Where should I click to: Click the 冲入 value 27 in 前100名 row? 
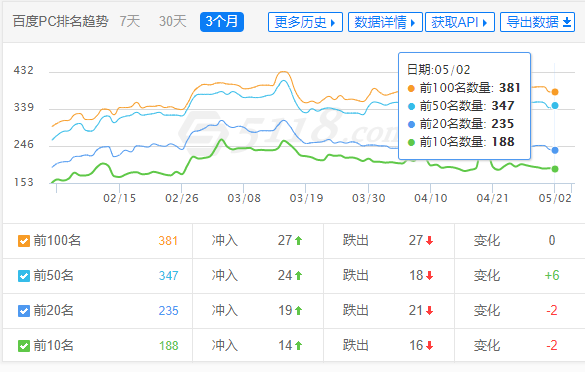285,240
